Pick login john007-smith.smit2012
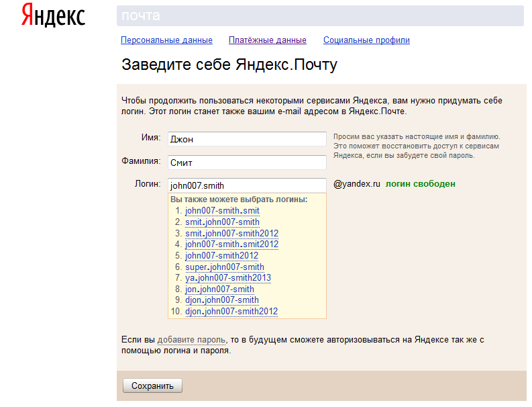The width and height of the screenshot is (532, 407). tap(231, 244)
